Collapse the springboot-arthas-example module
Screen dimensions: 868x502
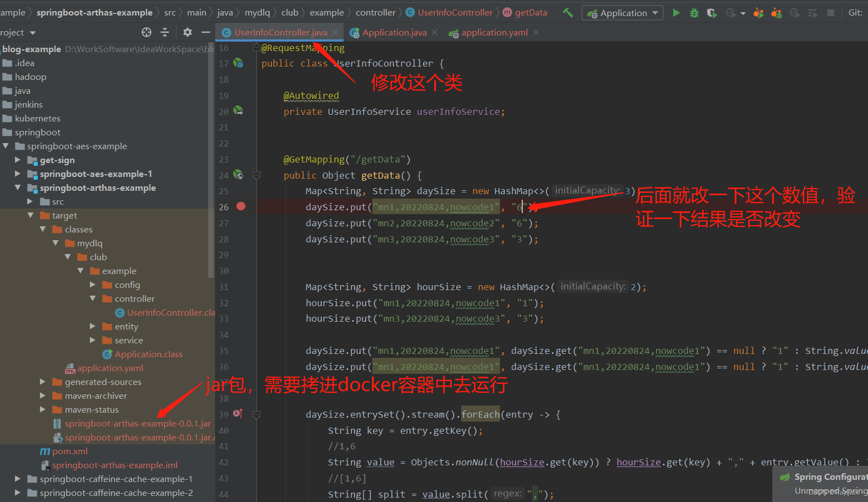pos(18,187)
